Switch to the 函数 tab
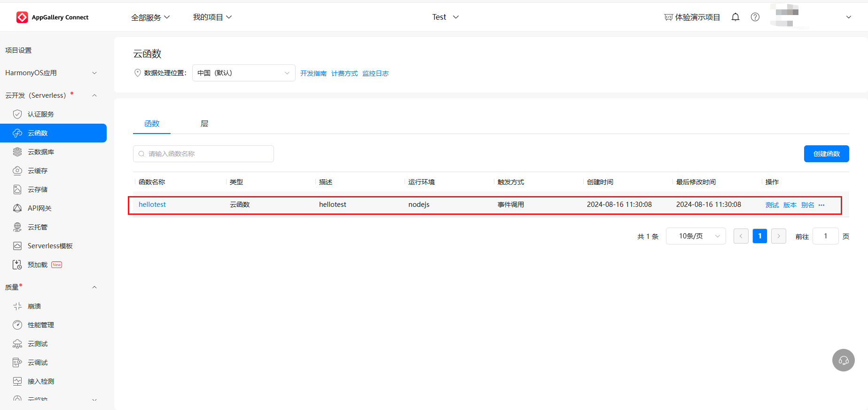Viewport: 868px width, 410px height. click(152, 124)
